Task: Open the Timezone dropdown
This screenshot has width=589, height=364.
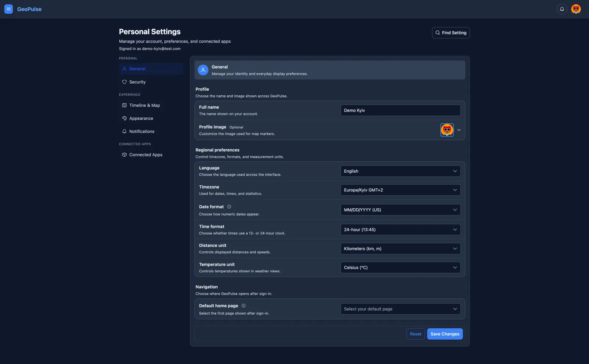Action: coord(400,190)
